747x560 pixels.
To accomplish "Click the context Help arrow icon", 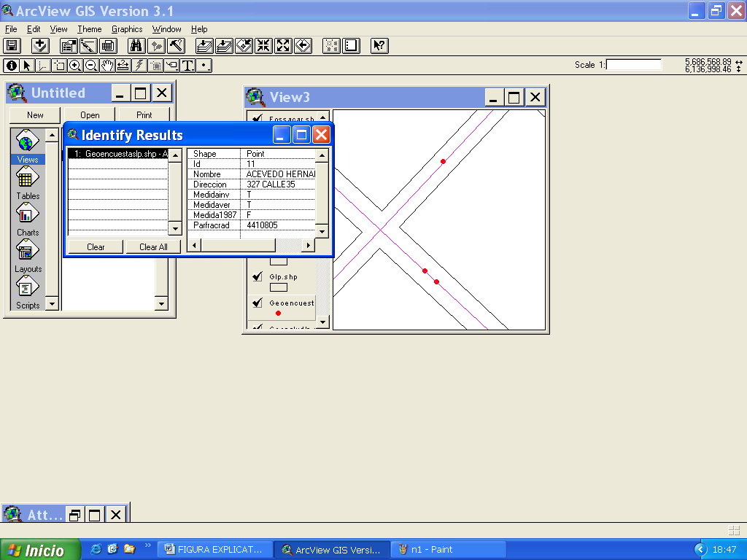I will [x=379, y=46].
